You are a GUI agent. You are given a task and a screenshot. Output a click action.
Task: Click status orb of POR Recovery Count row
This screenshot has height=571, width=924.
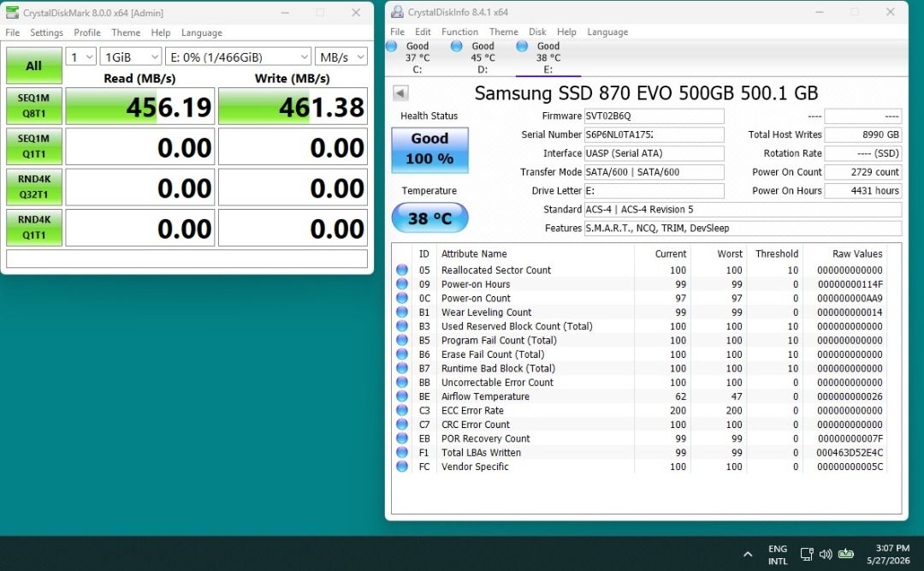402,438
